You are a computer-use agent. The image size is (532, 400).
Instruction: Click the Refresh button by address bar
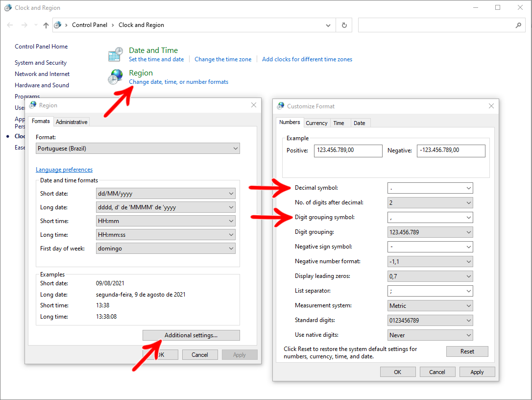click(344, 25)
